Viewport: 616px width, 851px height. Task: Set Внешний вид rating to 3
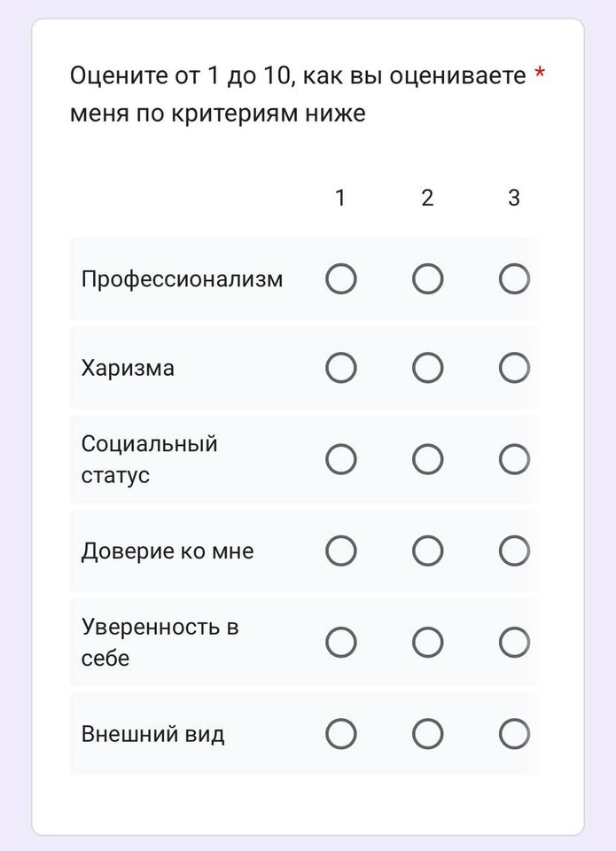coord(514,734)
